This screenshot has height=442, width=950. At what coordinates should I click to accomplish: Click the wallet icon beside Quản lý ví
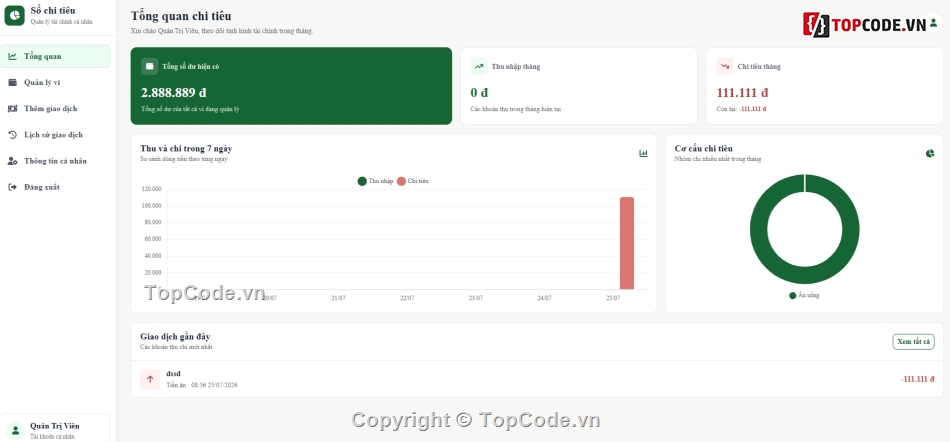pyautogui.click(x=12, y=82)
